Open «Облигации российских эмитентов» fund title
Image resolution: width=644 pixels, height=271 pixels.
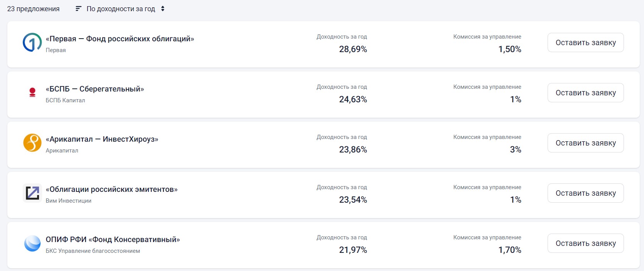pyautogui.click(x=111, y=189)
